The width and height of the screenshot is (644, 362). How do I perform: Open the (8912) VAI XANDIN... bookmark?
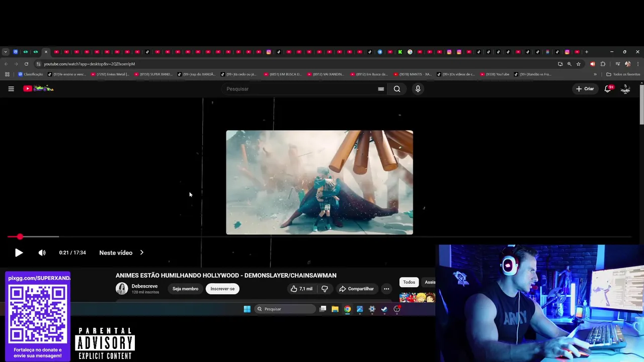click(326, 74)
